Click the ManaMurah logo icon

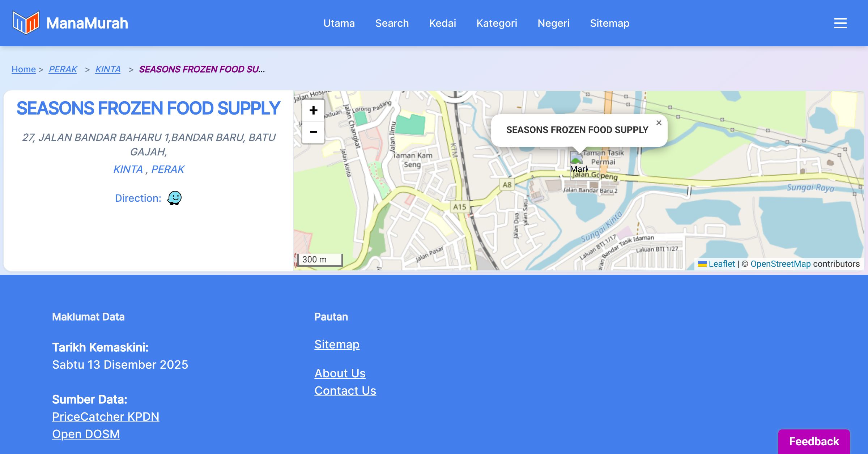pos(26,23)
